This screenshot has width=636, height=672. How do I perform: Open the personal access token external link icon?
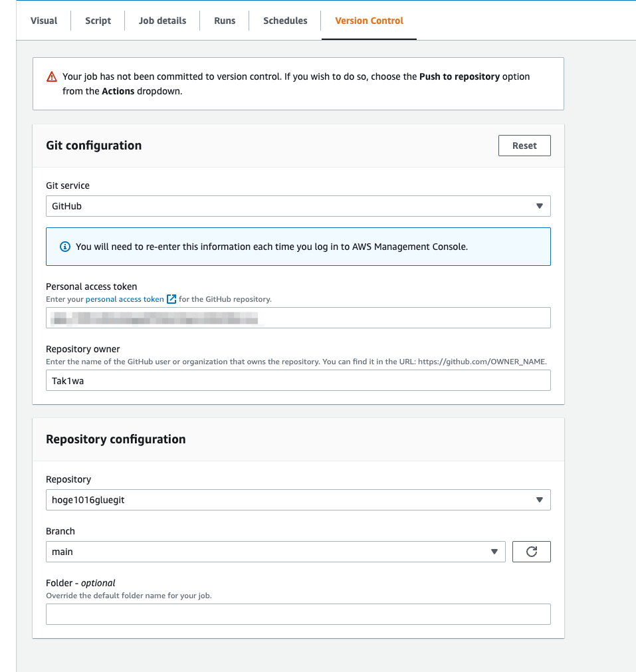171,299
